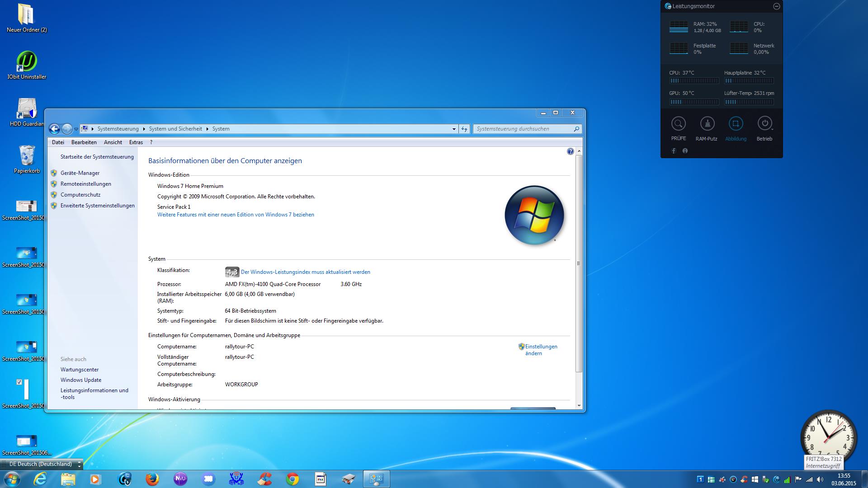
Task: Expand the breadcrumb arrow after Systemsteuerung
Action: pyautogui.click(x=144, y=129)
